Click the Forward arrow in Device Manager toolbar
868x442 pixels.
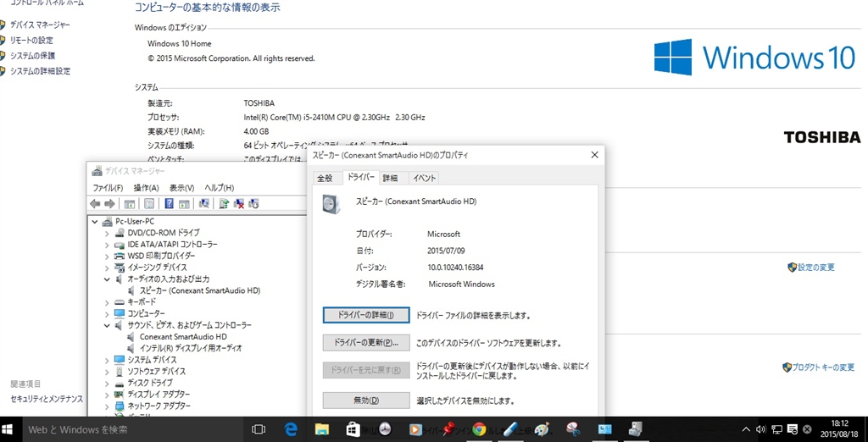pos(109,203)
